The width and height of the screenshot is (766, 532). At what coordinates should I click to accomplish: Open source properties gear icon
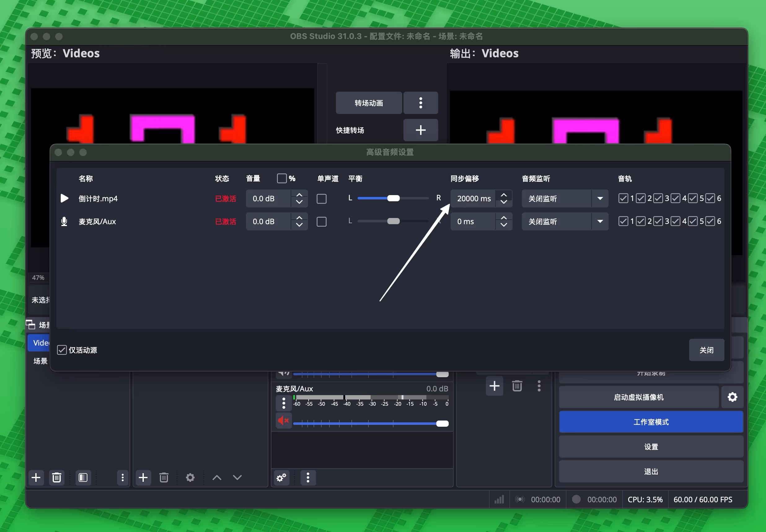click(x=190, y=478)
